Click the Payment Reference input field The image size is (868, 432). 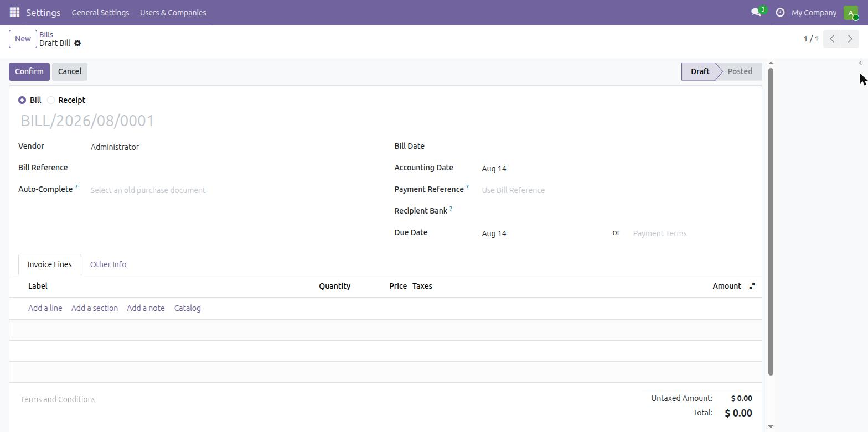[x=617, y=190]
